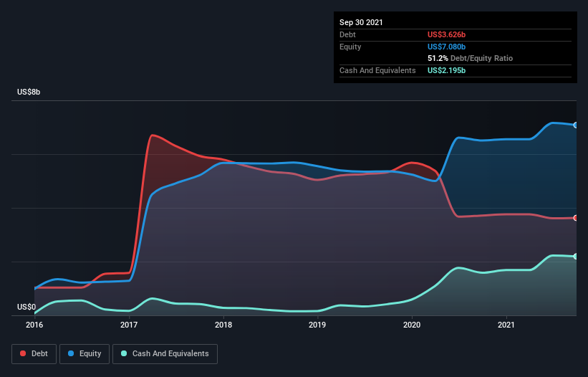Toggle the Cash And Equivalents legend button
This screenshot has width=588, height=377.
(x=165, y=354)
